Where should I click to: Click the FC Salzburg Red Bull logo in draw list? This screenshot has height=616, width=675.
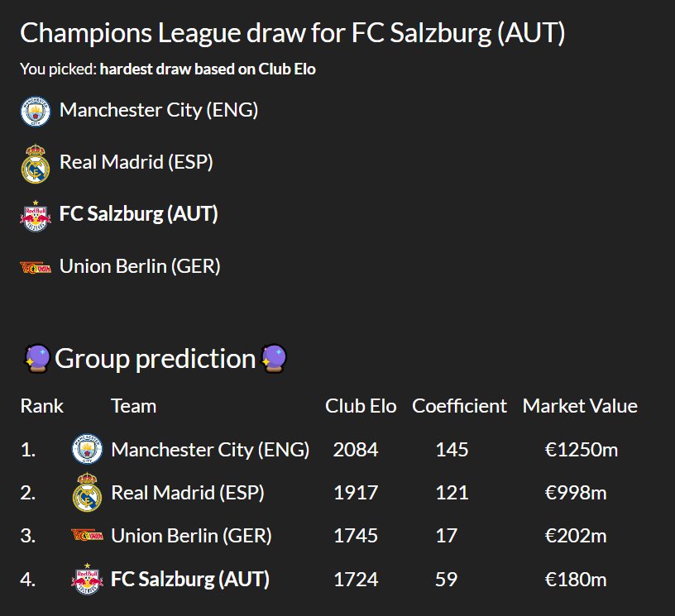click(36, 216)
